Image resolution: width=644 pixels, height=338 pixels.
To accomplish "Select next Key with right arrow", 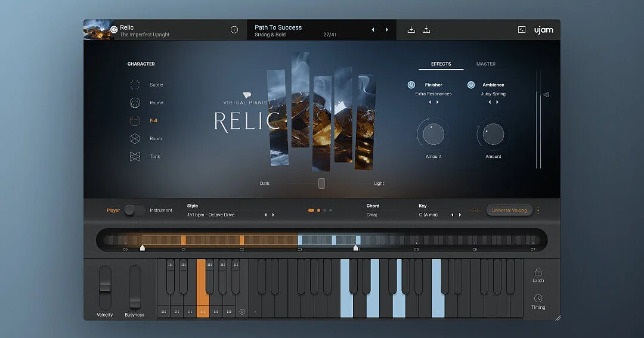I will 460,215.
